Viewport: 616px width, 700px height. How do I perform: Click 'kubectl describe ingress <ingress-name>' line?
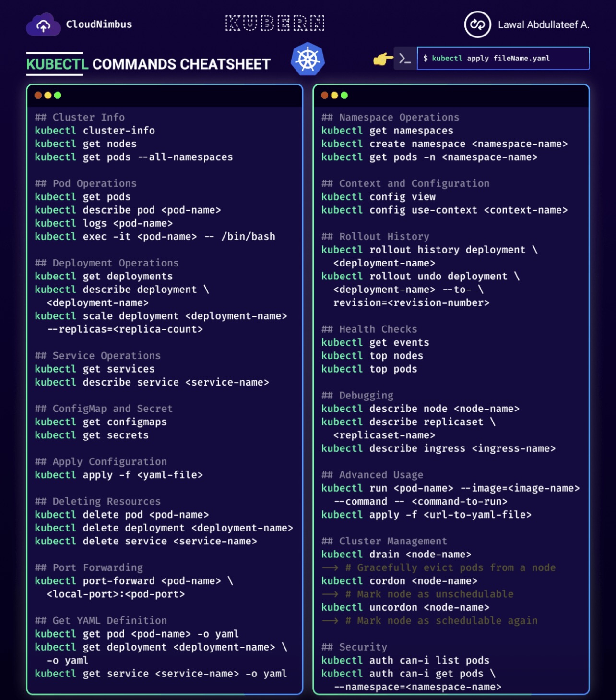pos(438,448)
